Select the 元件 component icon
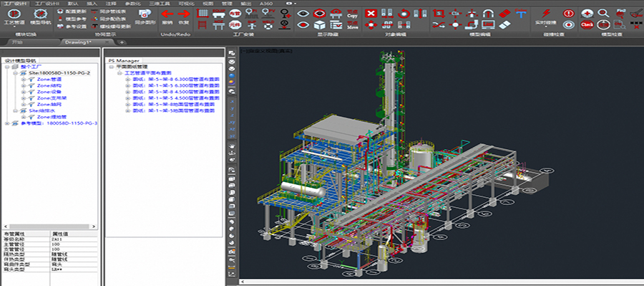This screenshot has height=286, width=644. 235,25
